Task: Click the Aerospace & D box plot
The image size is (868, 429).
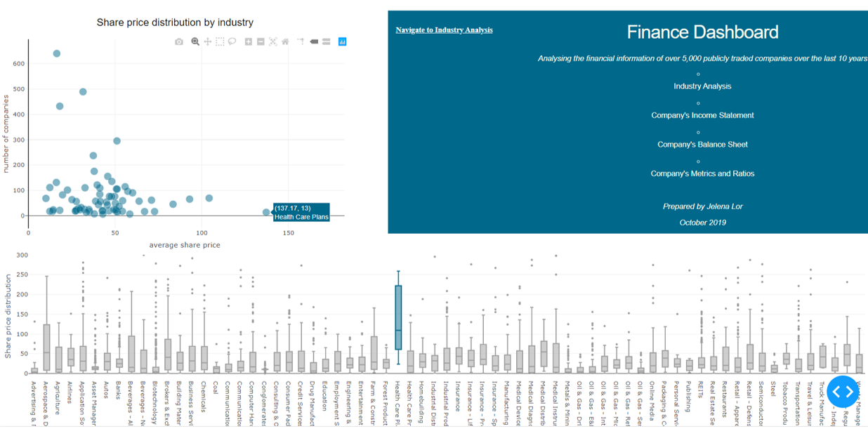Action: (46, 348)
